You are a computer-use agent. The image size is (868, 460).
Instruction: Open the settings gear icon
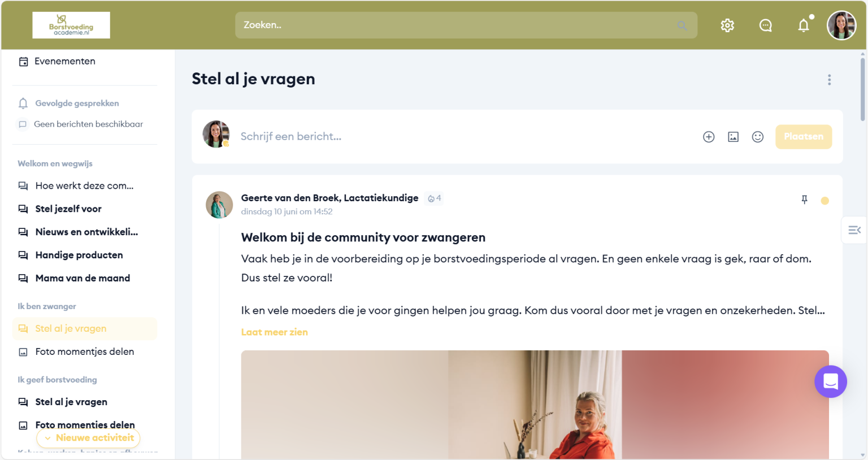pos(727,25)
